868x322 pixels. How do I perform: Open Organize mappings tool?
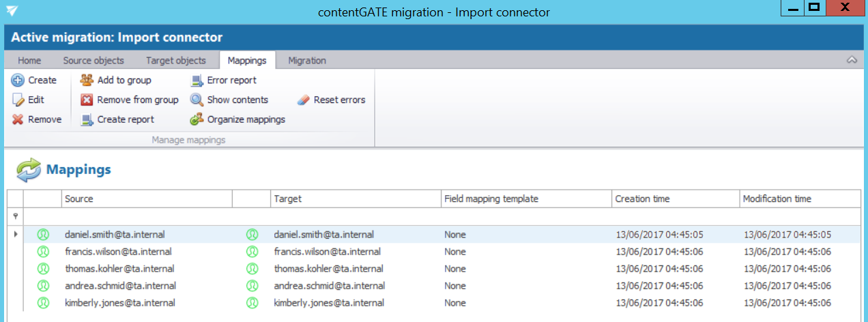[197, 119]
